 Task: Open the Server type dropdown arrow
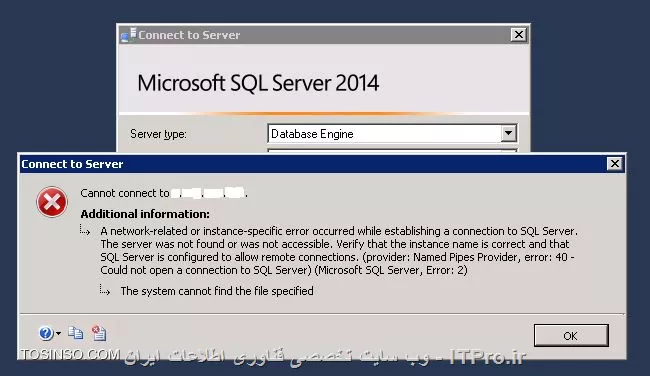pyautogui.click(x=508, y=133)
